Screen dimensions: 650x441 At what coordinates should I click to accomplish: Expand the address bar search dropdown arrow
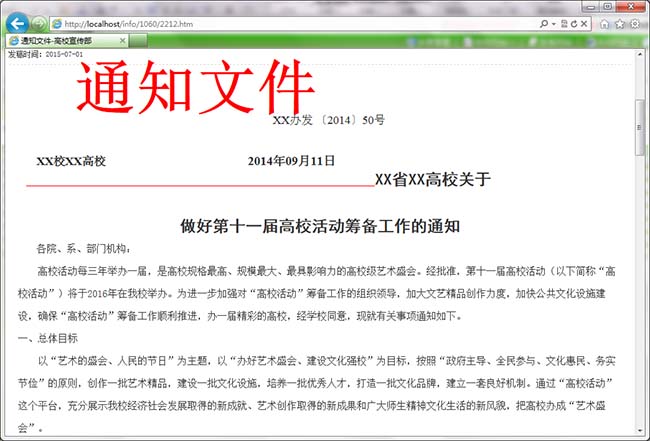[551, 22]
